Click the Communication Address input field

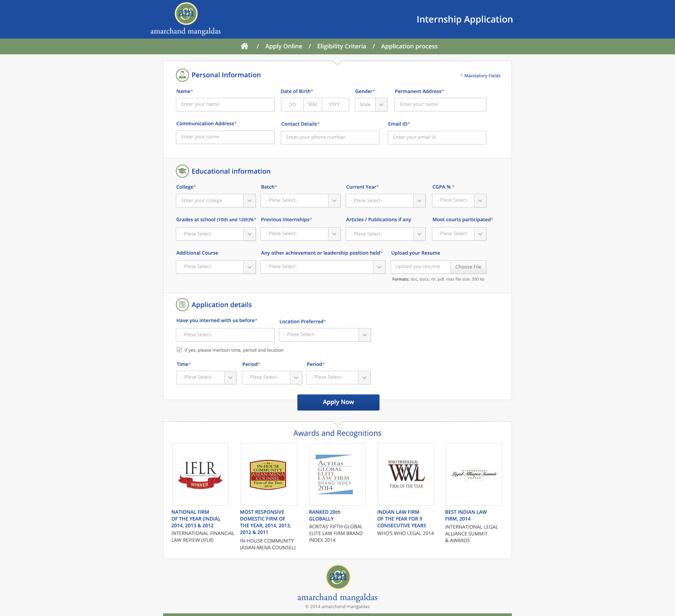coord(225,137)
